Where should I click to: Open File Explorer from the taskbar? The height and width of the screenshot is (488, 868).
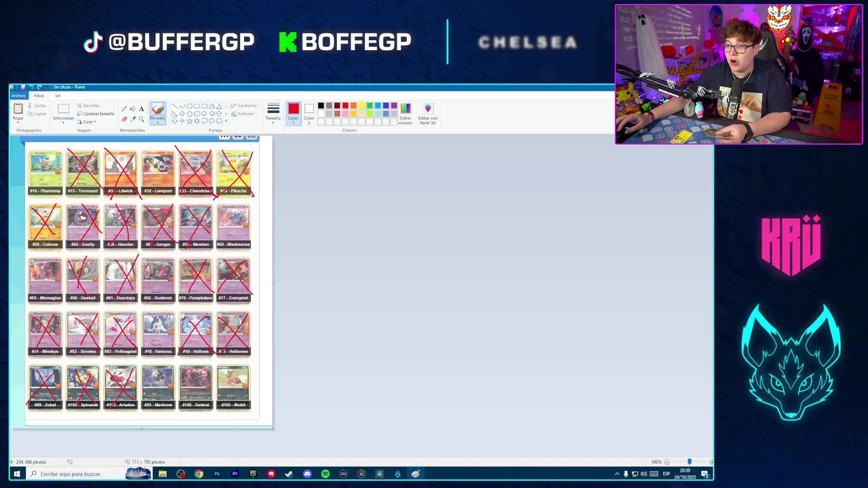[x=163, y=474]
